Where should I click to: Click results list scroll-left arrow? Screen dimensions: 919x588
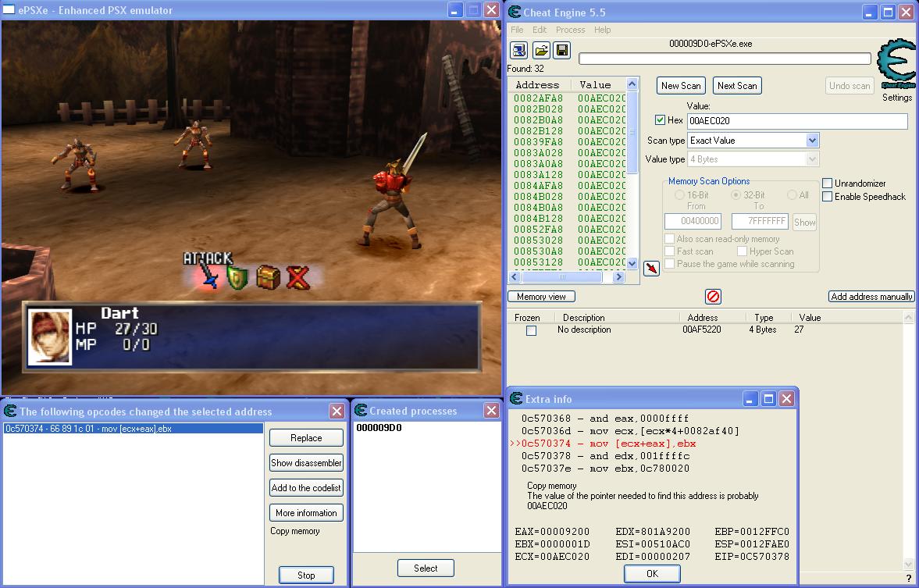(515, 276)
